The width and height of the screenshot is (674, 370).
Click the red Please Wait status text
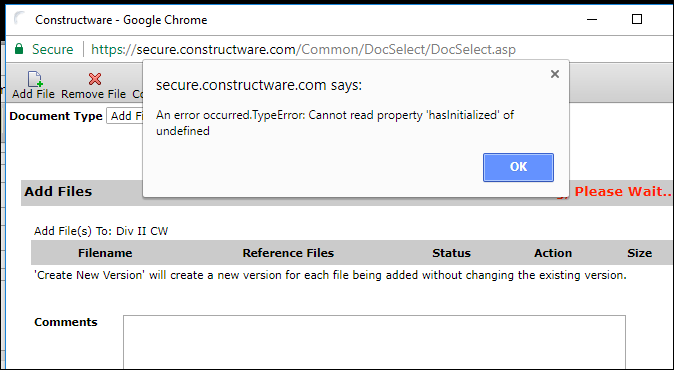623,192
